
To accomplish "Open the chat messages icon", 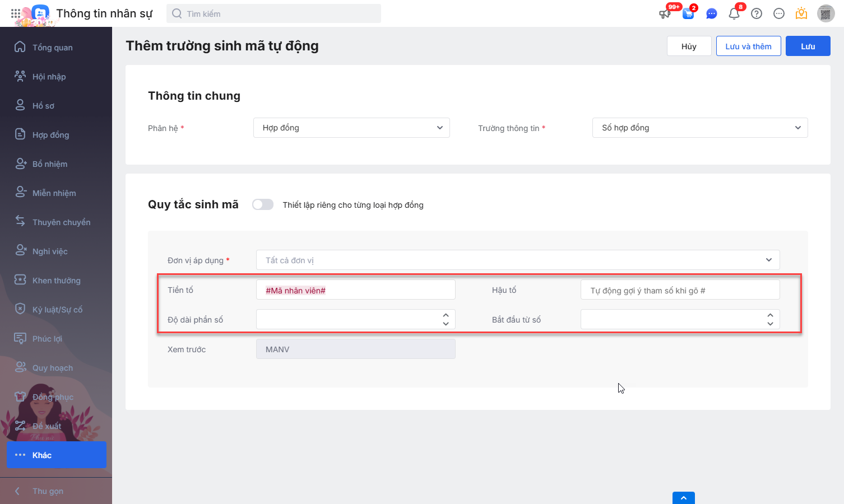I will (711, 14).
